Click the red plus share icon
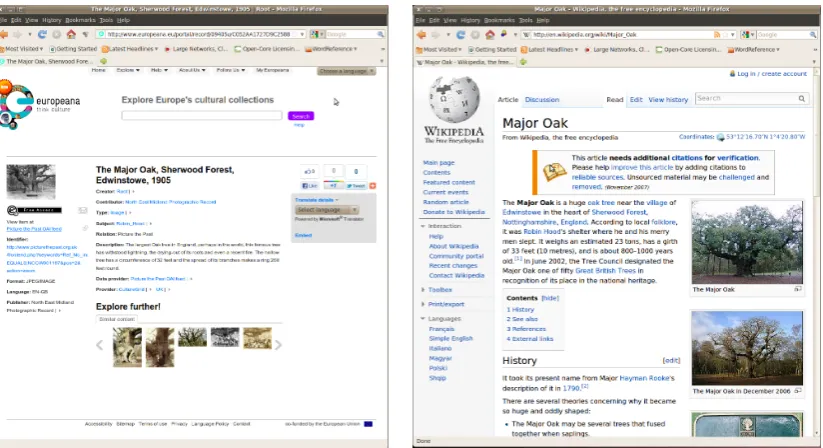 (373, 186)
